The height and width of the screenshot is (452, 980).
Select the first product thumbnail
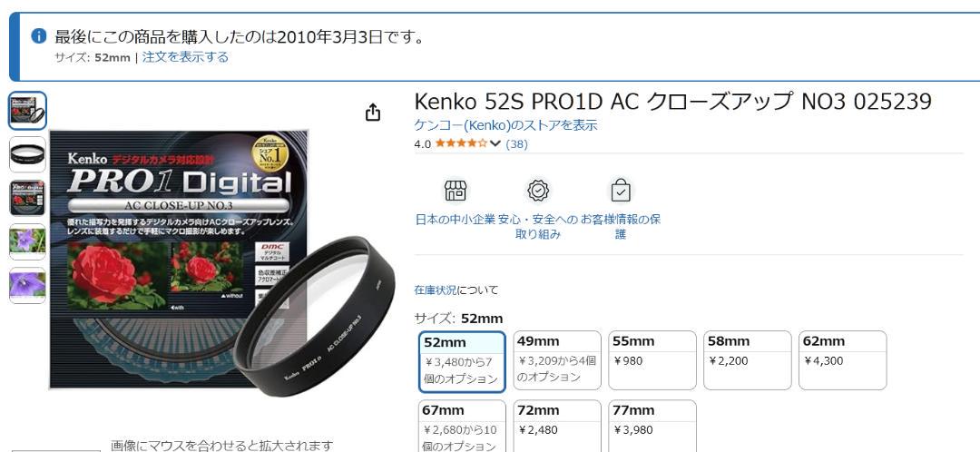(x=27, y=111)
